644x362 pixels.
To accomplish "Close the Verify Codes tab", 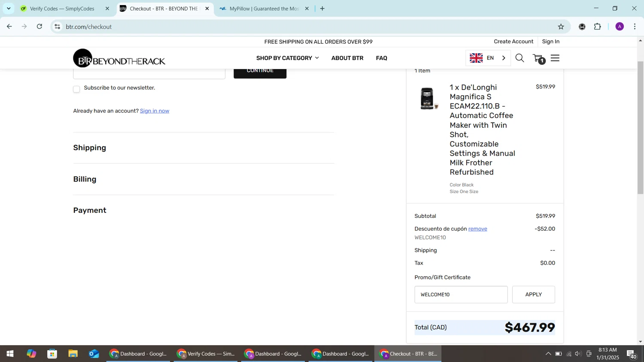I will 107,9.
